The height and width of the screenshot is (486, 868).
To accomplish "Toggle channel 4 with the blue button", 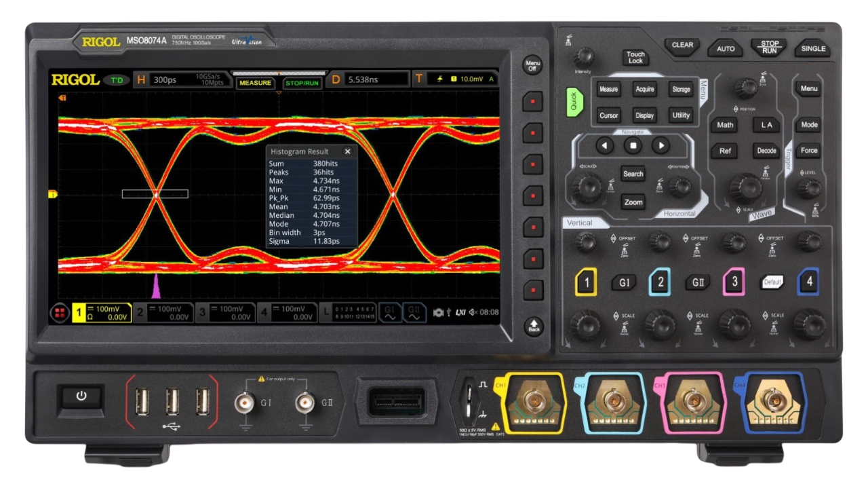I will [x=808, y=282].
